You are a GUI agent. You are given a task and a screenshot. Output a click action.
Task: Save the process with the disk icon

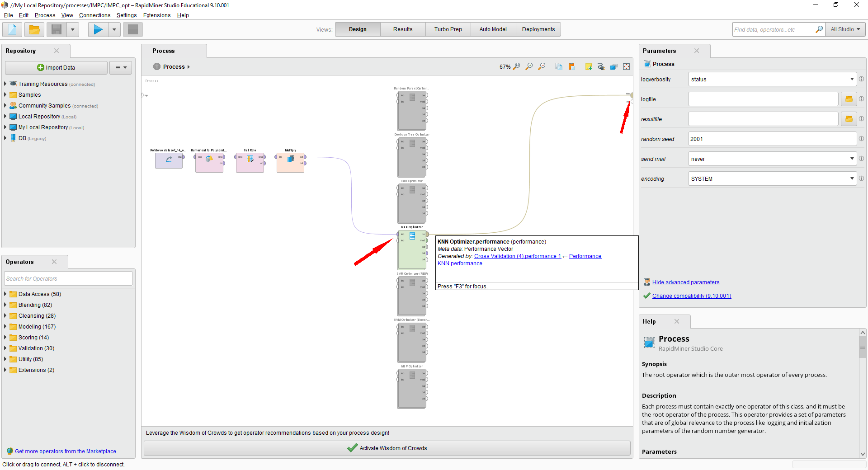(57, 30)
